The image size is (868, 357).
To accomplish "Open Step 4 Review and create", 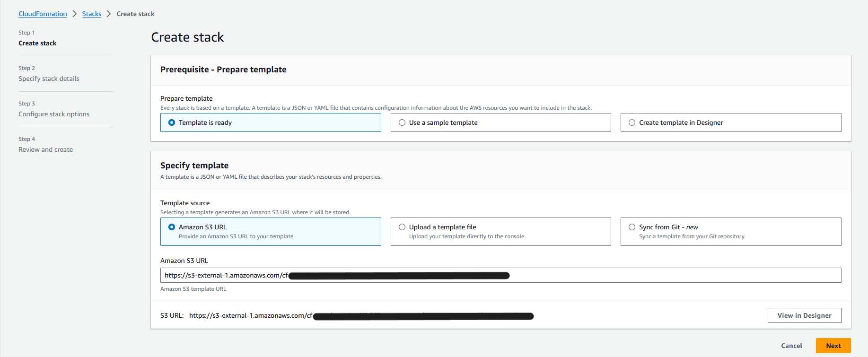I will pos(45,149).
